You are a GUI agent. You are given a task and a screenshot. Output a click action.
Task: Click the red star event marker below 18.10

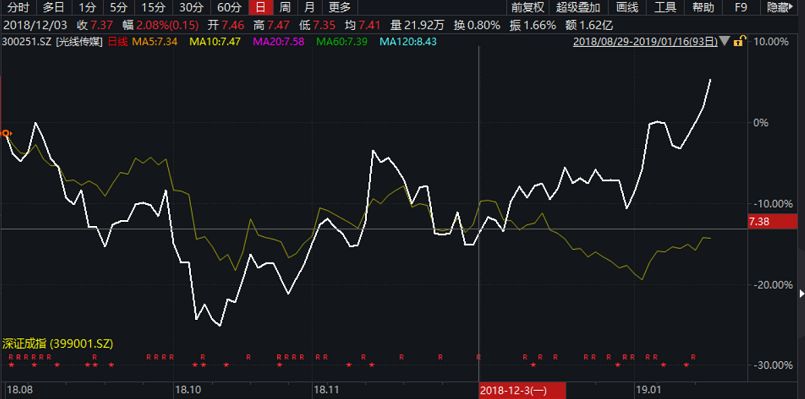click(195, 365)
